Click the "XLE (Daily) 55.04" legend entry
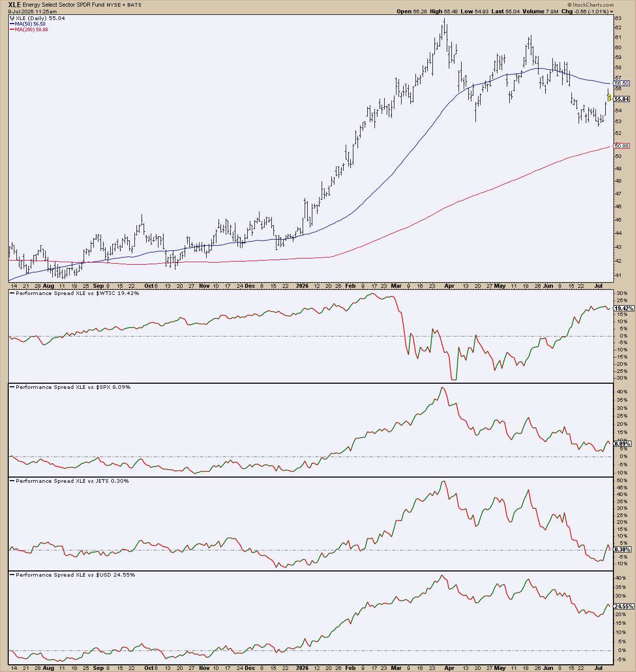The width and height of the screenshot is (636, 672). pyautogui.click(x=37, y=18)
